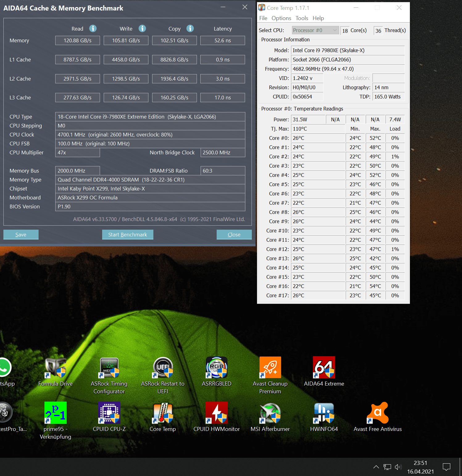This screenshot has height=476, width=462.
Task: Open the volume tray icon
Action: (398, 467)
